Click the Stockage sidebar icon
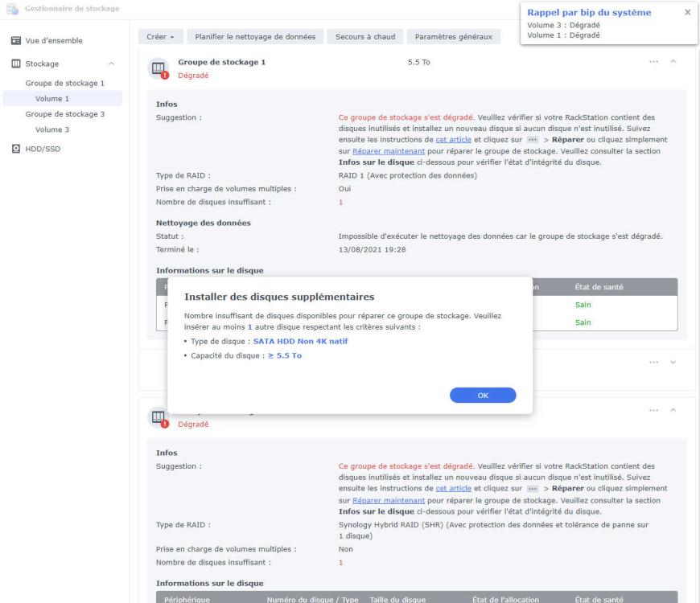This screenshot has height=603, width=700. coord(15,64)
